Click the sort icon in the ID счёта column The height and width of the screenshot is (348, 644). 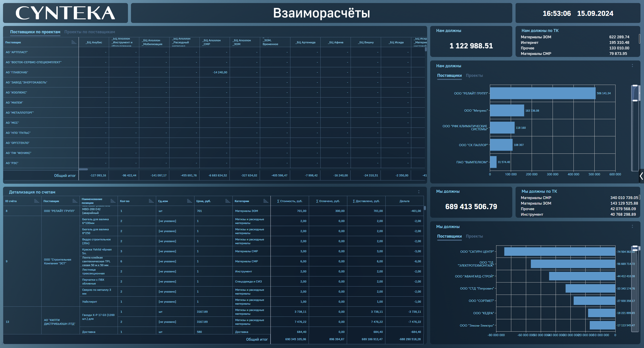[36, 201]
